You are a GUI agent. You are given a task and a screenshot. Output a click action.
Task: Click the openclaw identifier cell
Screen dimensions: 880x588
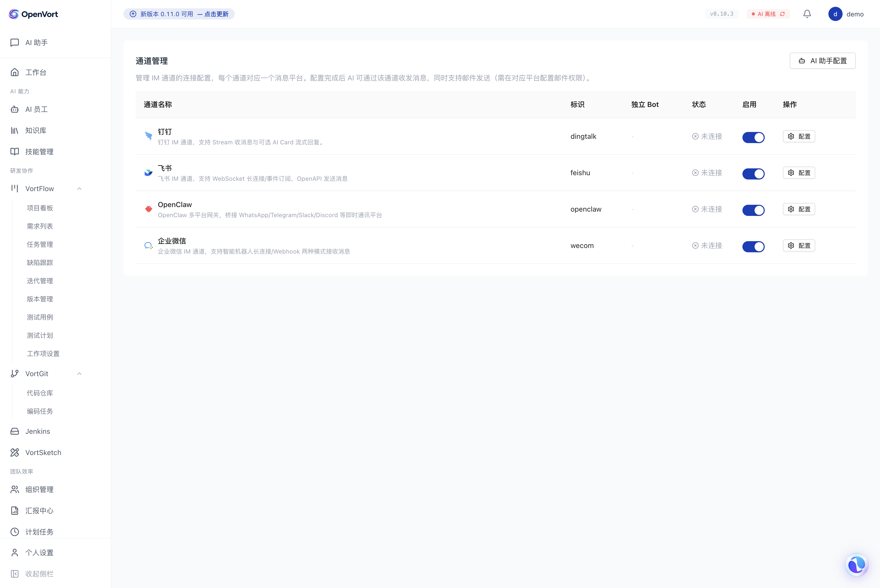point(586,209)
